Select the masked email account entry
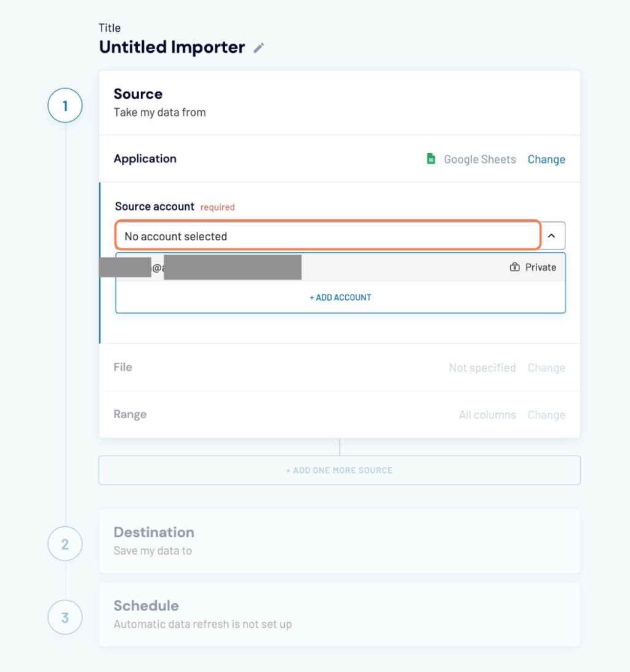Image resolution: width=630 pixels, height=672 pixels. tap(215, 267)
